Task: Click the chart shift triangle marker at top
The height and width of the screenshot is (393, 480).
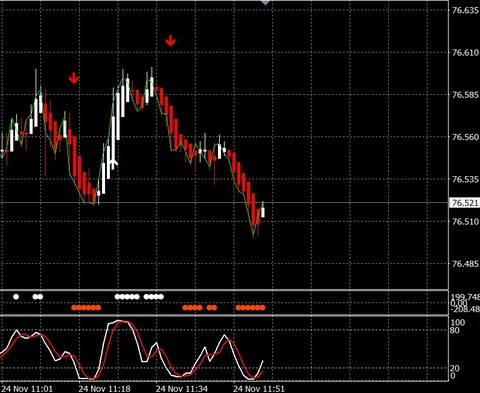Action: pyautogui.click(x=265, y=2)
